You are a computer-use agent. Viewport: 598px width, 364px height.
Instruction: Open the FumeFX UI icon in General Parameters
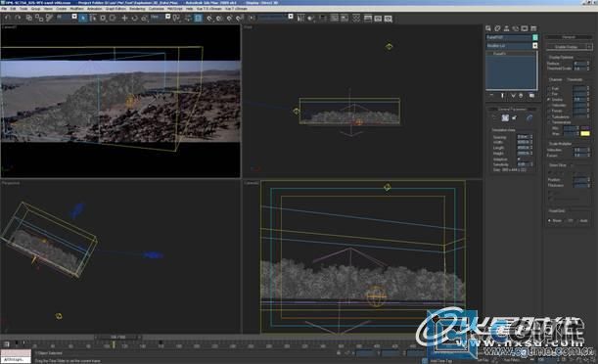coord(505,117)
